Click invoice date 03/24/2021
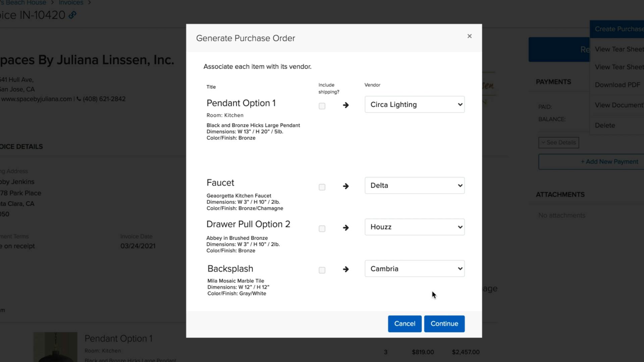This screenshot has width=644, height=362. [x=138, y=246]
